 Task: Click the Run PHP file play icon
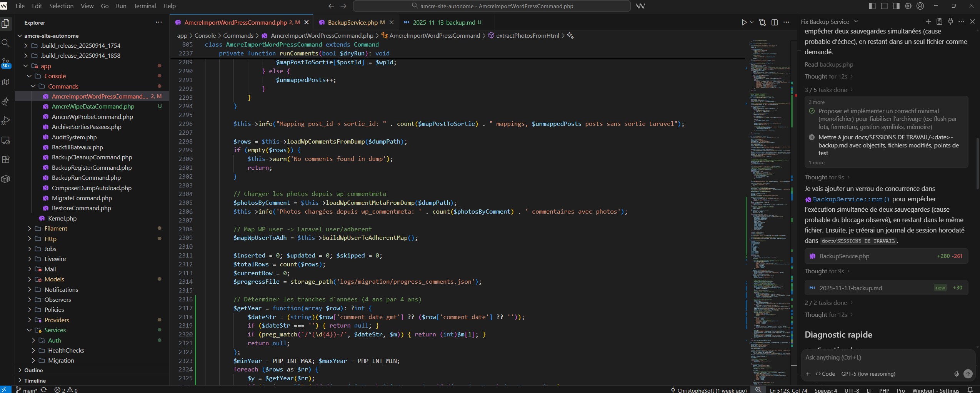click(744, 22)
